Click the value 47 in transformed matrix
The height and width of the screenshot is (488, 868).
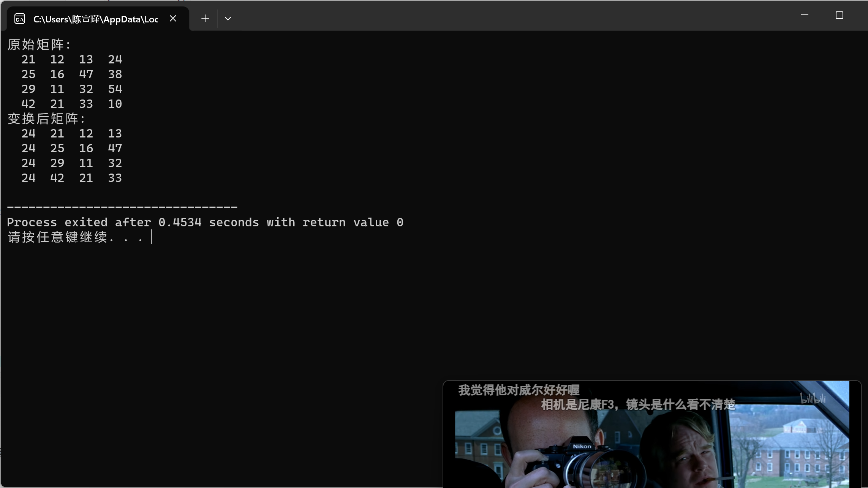[115, 148]
